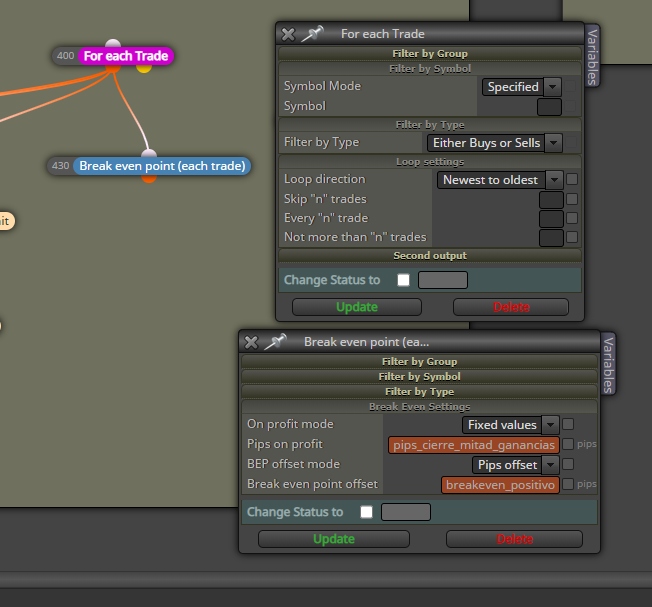Click Update in Break even point panel
The height and width of the screenshot is (607, 652).
[x=333, y=539]
